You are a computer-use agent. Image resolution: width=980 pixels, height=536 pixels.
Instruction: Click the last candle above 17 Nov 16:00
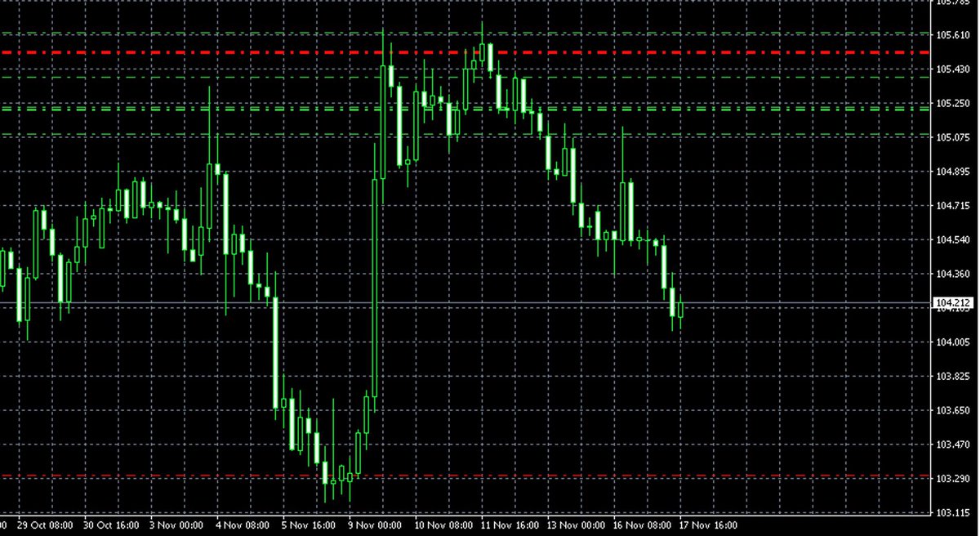(x=681, y=310)
